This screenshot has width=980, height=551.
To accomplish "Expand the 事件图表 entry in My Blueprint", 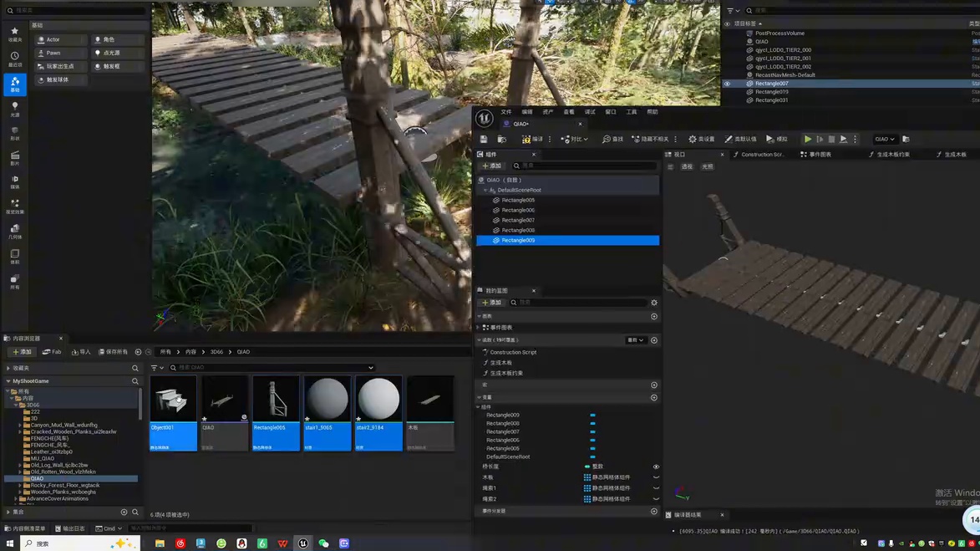I will [479, 328].
